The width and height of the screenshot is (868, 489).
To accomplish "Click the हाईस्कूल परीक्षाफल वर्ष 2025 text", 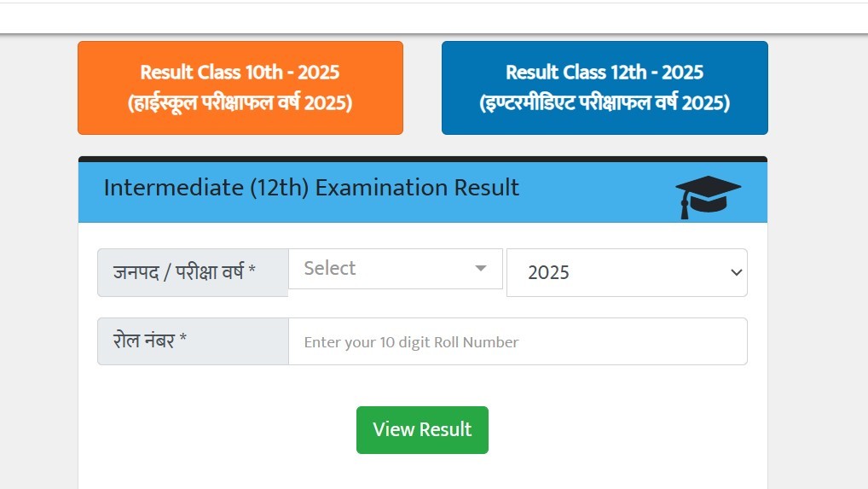I will 240,104.
